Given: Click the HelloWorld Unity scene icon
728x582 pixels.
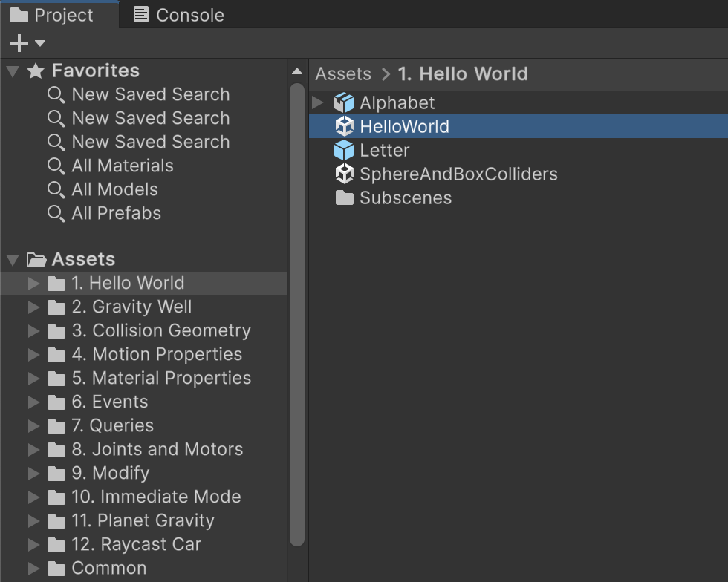Looking at the screenshot, I should pos(344,127).
